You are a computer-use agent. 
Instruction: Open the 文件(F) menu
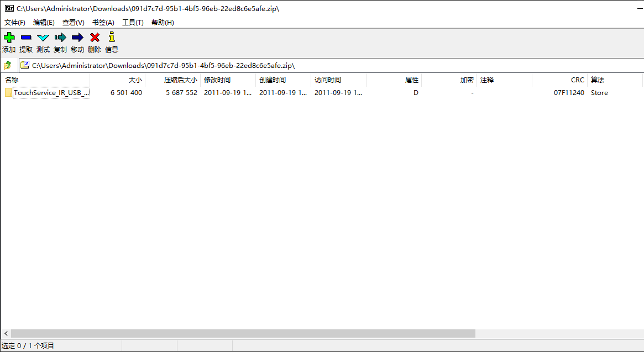[15, 23]
